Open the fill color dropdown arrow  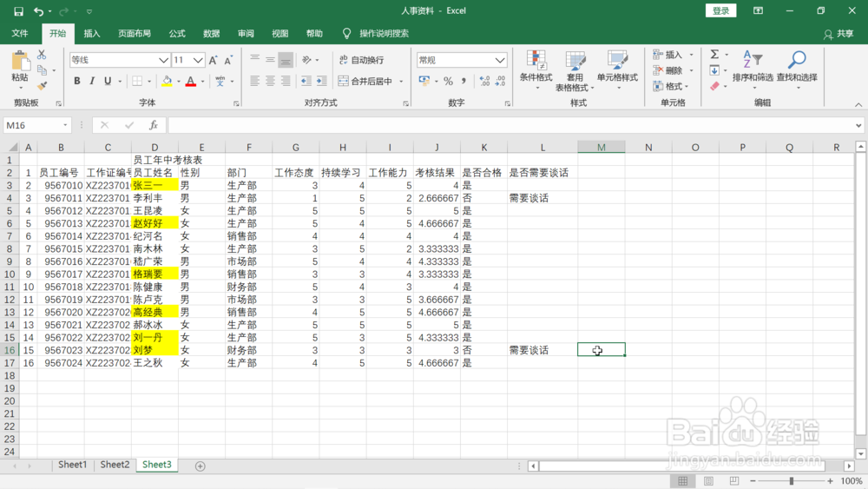(178, 82)
